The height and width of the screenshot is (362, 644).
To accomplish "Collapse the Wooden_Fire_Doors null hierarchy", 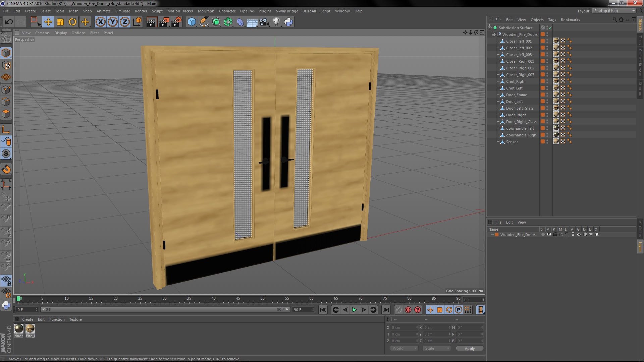I will click(493, 35).
